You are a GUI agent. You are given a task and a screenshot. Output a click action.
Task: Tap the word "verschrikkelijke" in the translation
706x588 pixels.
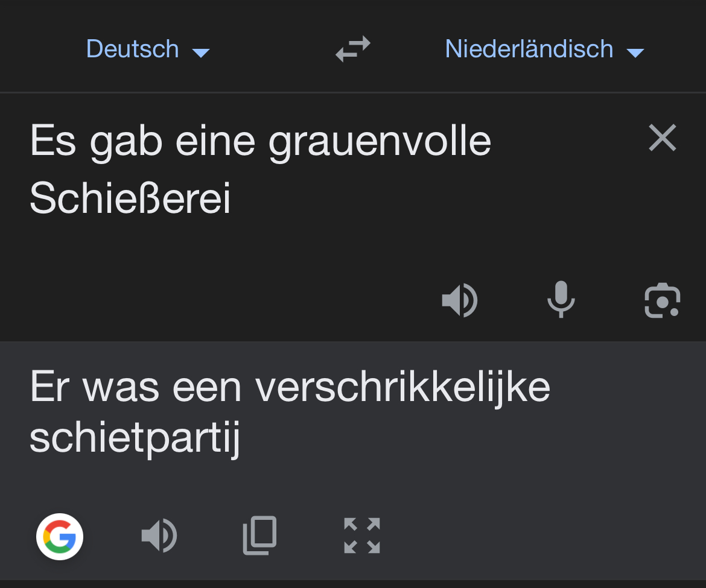coord(402,387)
